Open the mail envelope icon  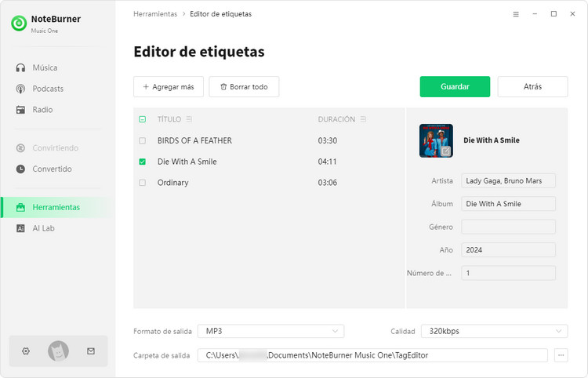coord(91,351)
